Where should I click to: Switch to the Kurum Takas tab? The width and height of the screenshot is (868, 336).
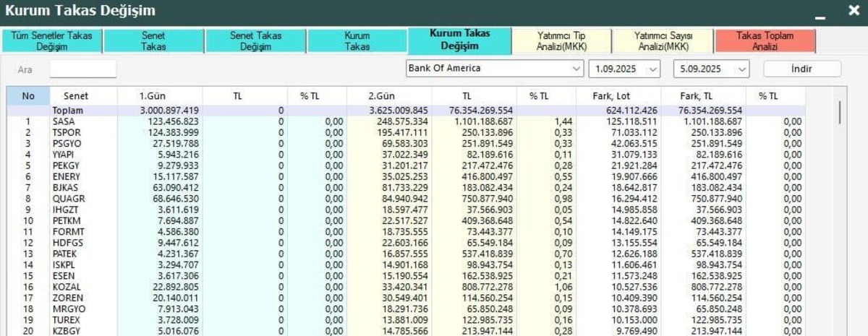pyautogui.click(x=357, y=41)
